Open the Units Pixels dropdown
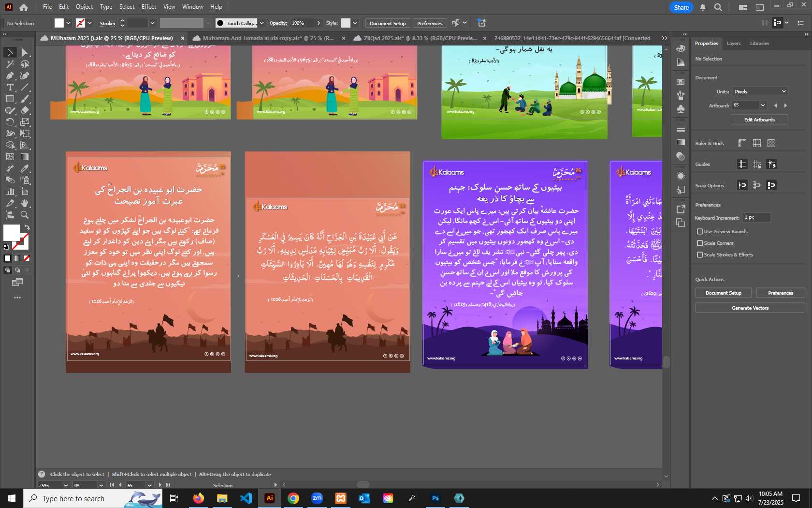Viewport: 812px width, 508px height. tap(760, 91)
